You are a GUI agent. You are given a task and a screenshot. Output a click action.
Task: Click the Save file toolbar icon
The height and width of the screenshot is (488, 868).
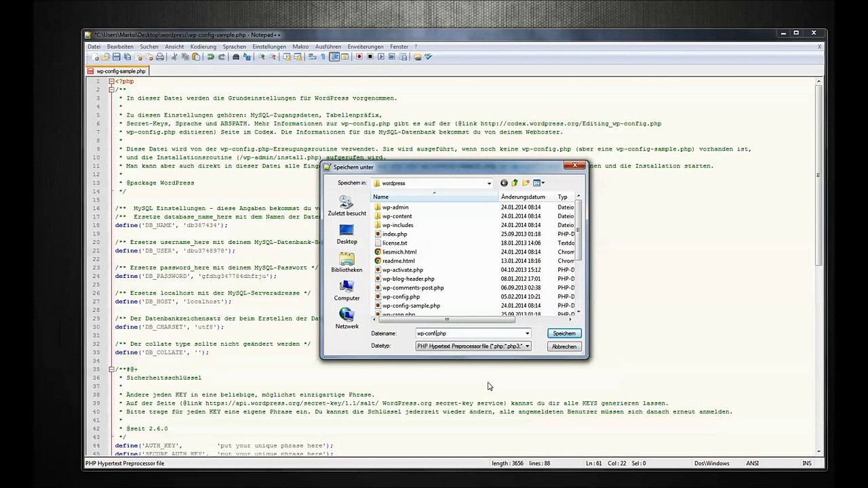click(x=116, y=57)
